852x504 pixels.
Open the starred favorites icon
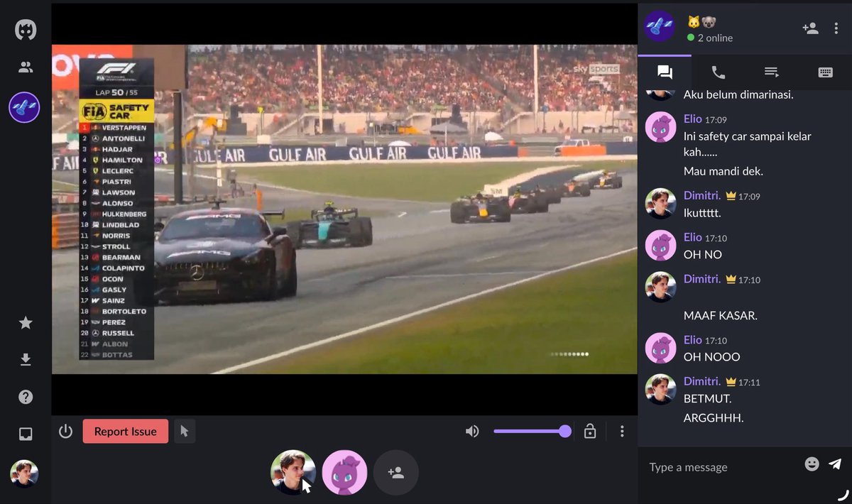click(x=26, y=323)
